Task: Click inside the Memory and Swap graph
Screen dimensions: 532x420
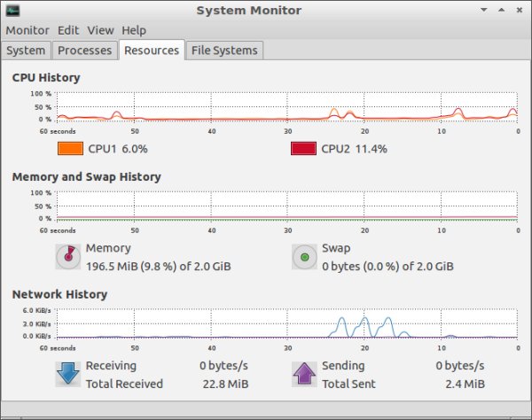Action: tap(287, 206)
